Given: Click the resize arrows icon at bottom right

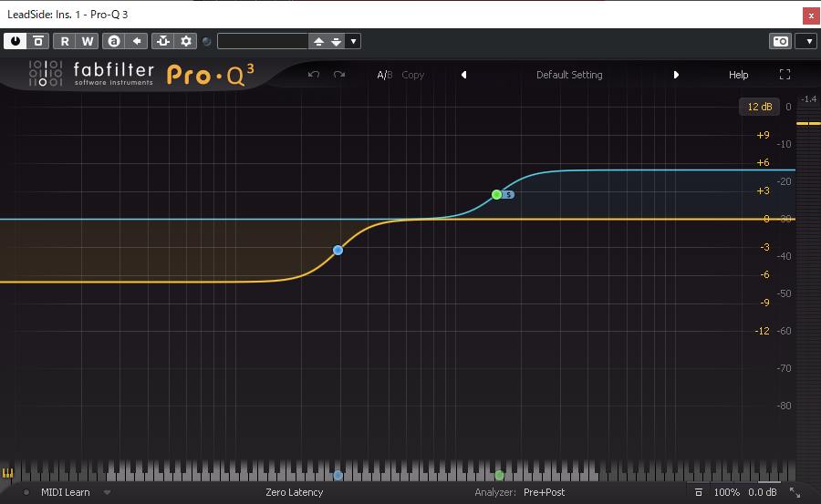Looking at the screenshot, I should point(795,492).
